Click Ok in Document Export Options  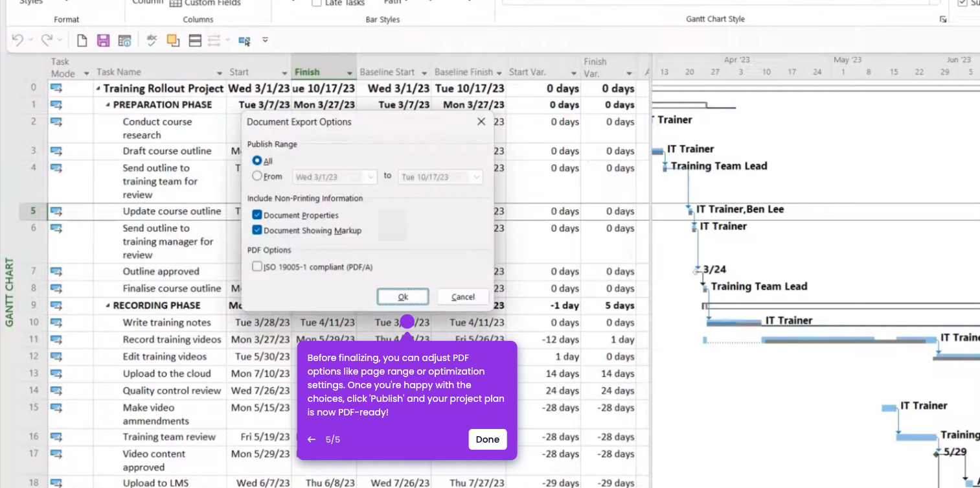point(403,297)
